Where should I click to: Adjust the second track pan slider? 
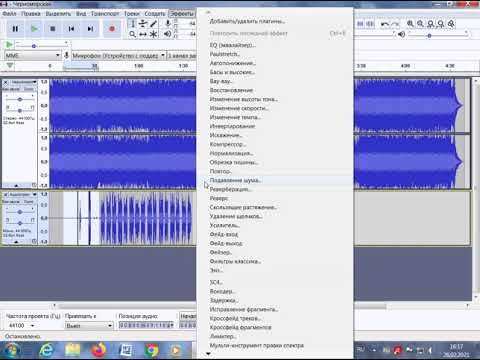[x=20, y=222]
